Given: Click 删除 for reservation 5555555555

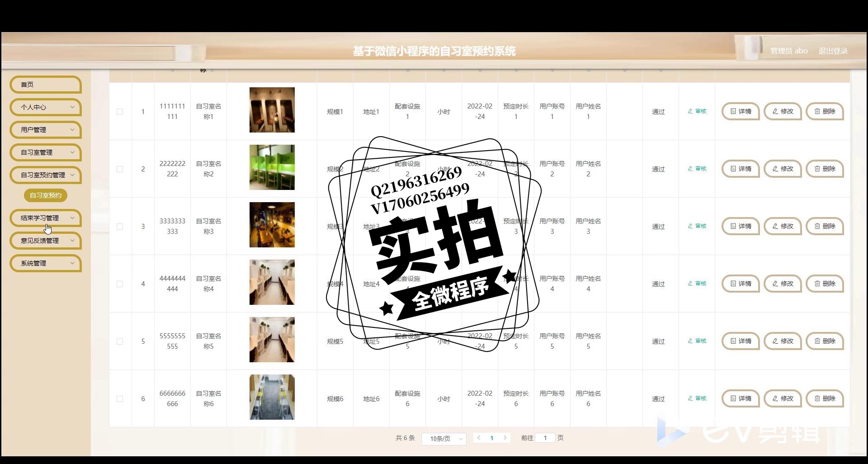Looking at the screenshot, I should [x=825, y=341].
